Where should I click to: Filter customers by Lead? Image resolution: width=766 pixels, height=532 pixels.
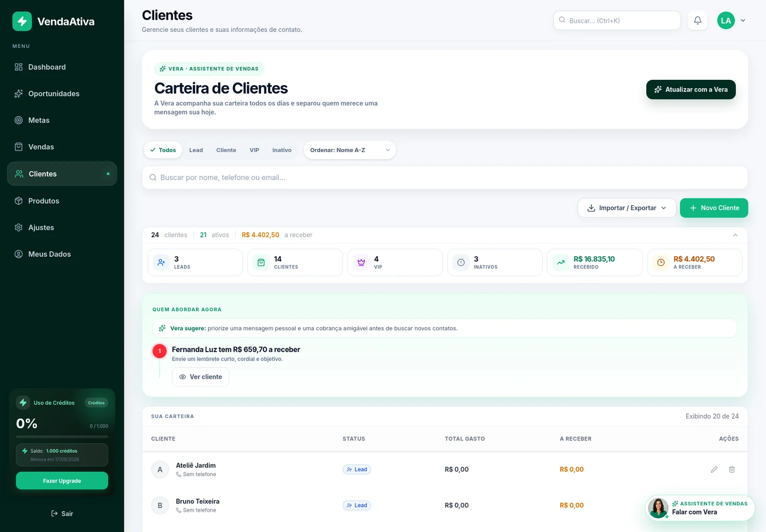196,150
